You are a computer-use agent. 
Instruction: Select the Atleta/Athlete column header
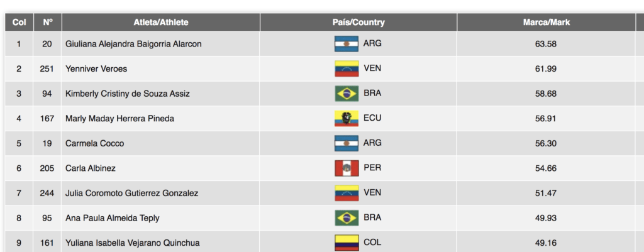[161, 23]
